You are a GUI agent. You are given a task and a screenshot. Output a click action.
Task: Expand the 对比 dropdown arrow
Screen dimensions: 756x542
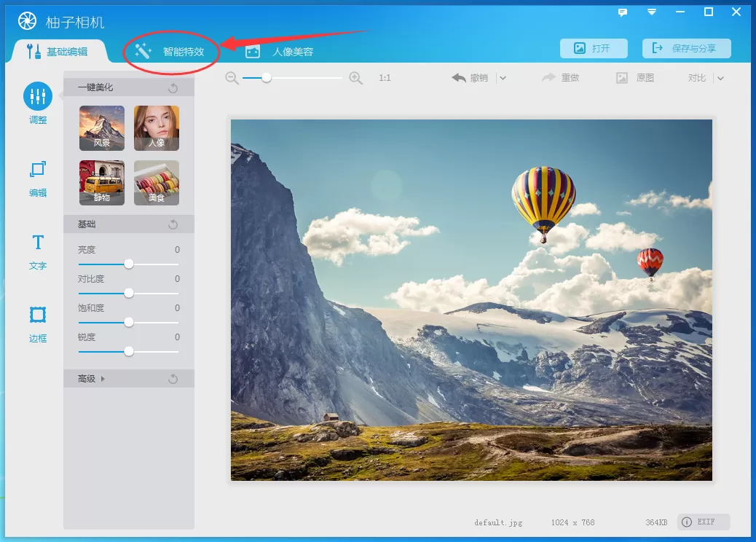[x=720, y=78]
